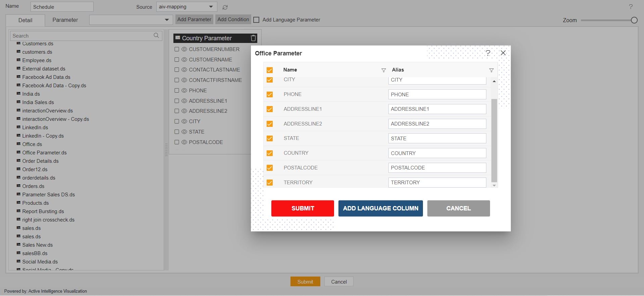This screenshot has width=644, height=296.
Task: Toggle eye icon for CUSTOMERNAME
Action: [x=184, y=60]
